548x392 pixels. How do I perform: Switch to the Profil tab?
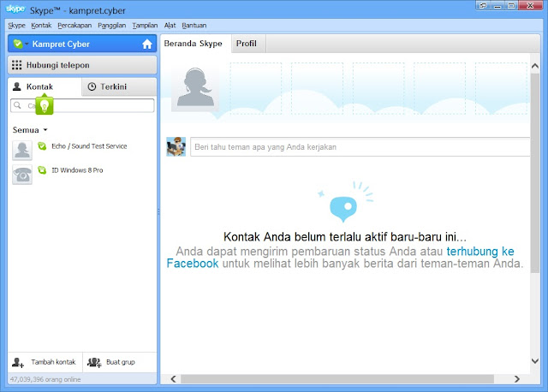click(248, 44)
